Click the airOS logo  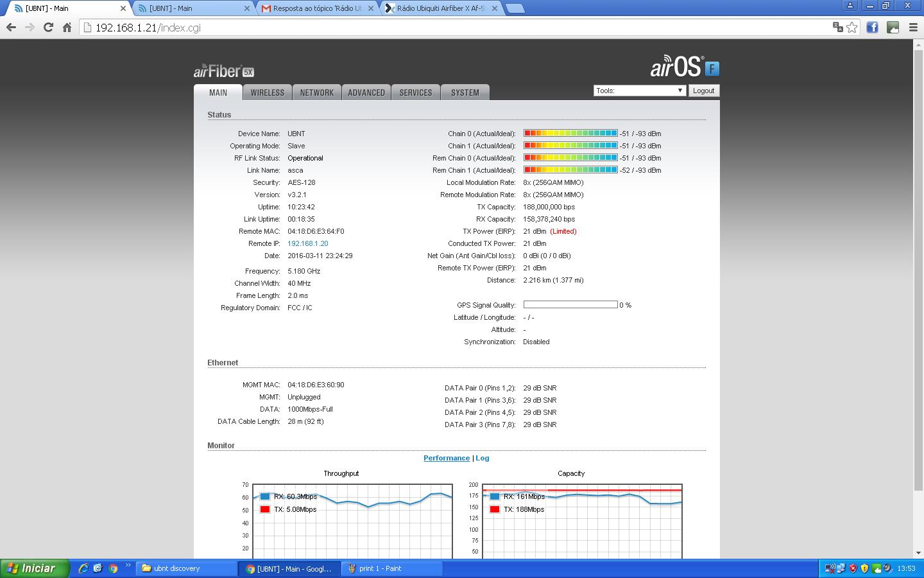(685, 67)
